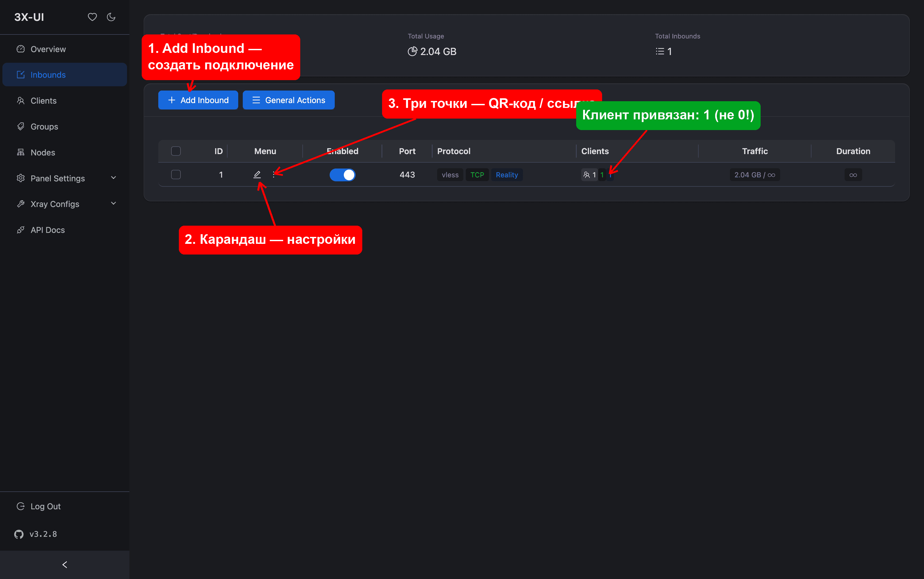Disable the inbound 1 enabled switch
The width and height of the screenshot is (924, 579).
(342, 175)
